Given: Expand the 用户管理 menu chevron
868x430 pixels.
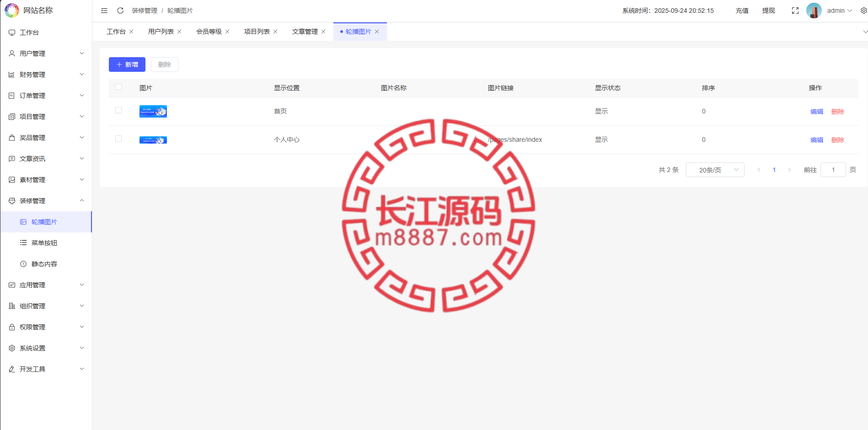Looking at the screenshot, I should click(x=82, y=54).
